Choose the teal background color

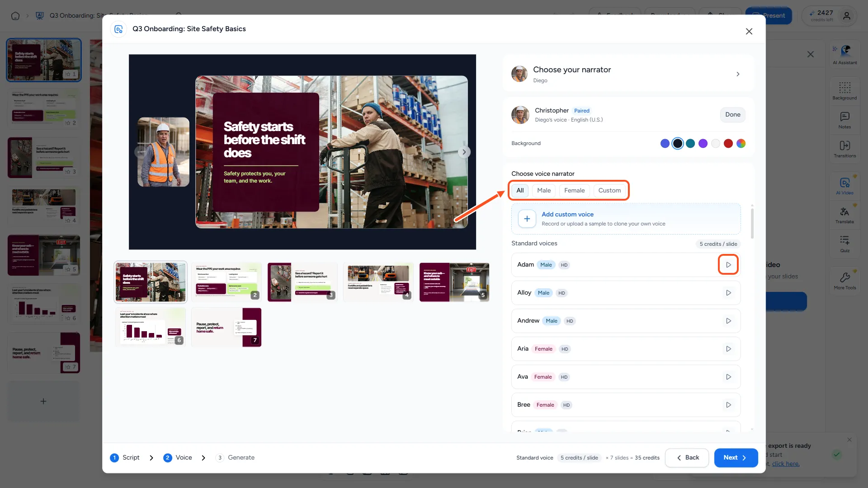[x=690, y=144]
